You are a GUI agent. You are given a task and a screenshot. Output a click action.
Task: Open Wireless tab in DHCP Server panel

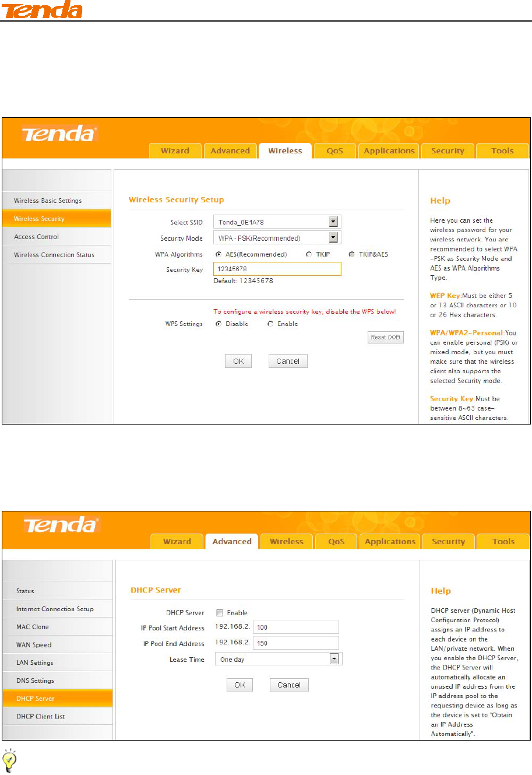tap(287, 541)
